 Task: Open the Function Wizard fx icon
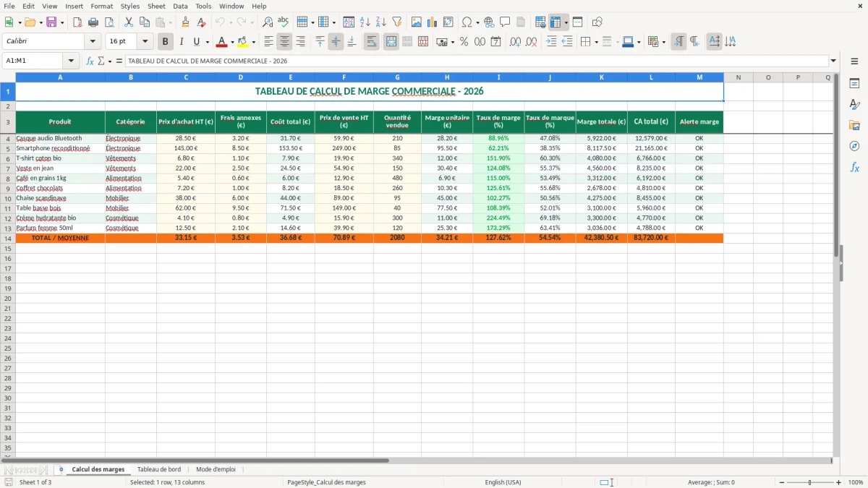[90, 61]
